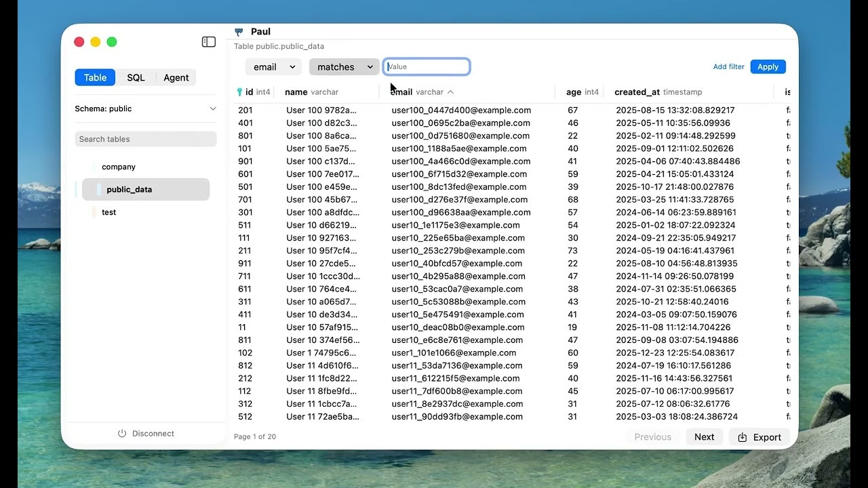
Task: Click timestamp 2025-10-21 12:58:40.24016
Action: coord(673,302)
